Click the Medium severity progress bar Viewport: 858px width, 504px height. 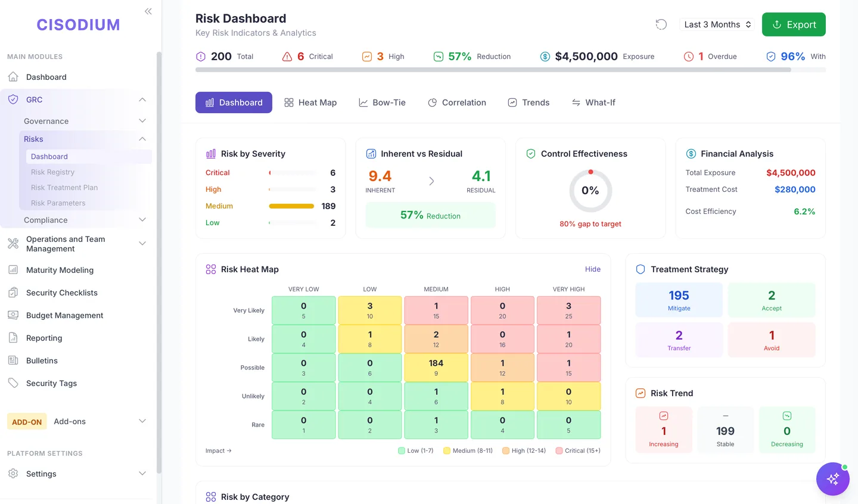(x=292, y=206)
